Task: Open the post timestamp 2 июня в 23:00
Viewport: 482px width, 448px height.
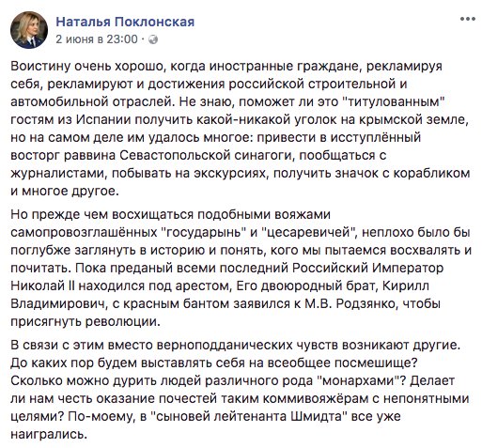Action: point(97,39)
